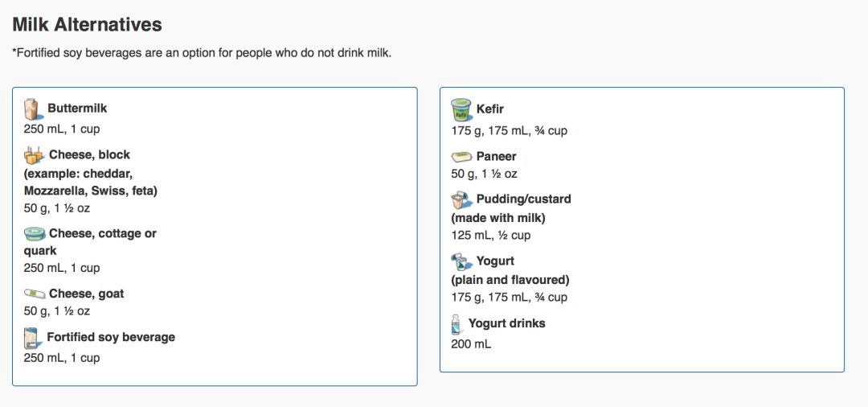Click the Yogurt cups icon

coord(461,261)
